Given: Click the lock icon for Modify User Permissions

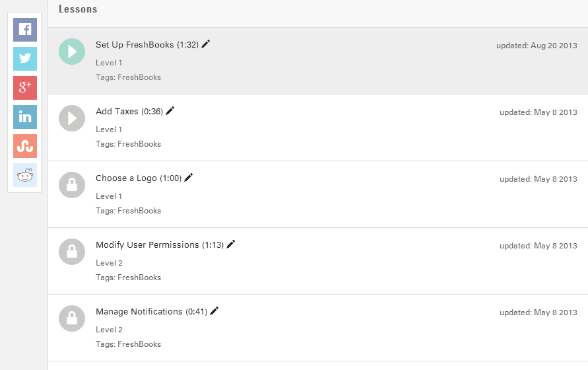Looking at the screenshot, I should point(72,252).
